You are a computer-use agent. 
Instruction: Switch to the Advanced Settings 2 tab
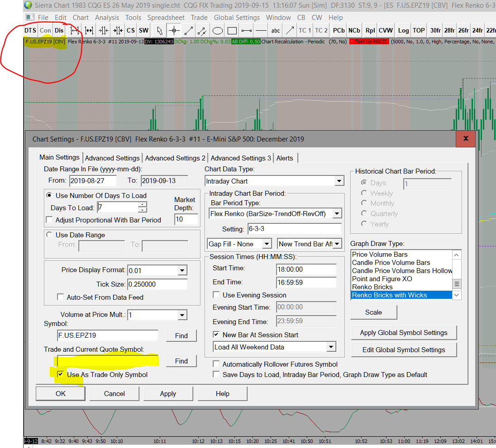[175, 158]
